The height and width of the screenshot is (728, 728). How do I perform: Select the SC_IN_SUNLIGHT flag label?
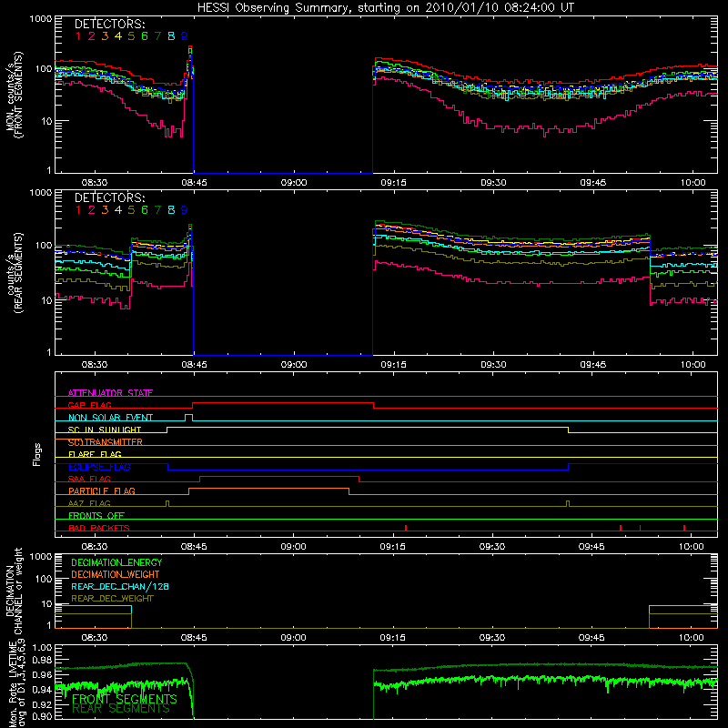coord(105,430)
